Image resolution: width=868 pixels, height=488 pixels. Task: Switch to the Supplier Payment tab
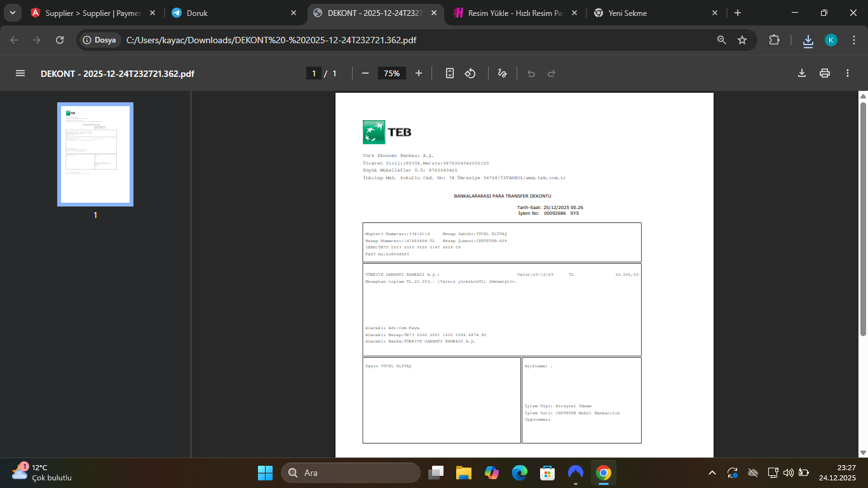coord(93,13)
